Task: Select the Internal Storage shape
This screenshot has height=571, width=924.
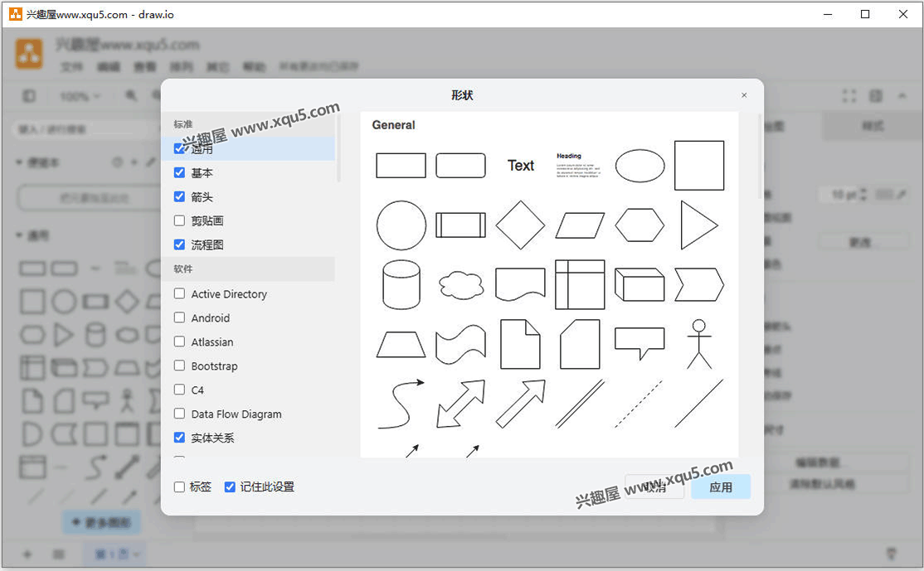Action: pos(580,285)
